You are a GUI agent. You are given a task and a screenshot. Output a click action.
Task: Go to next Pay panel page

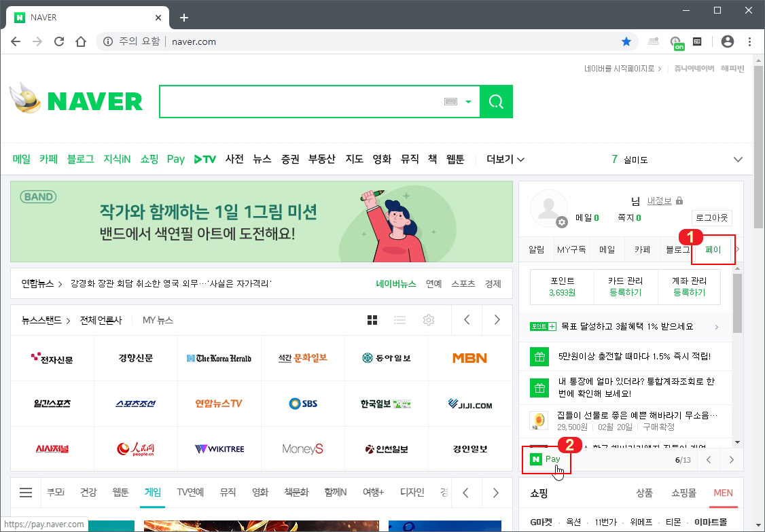[x=731, y=460]
